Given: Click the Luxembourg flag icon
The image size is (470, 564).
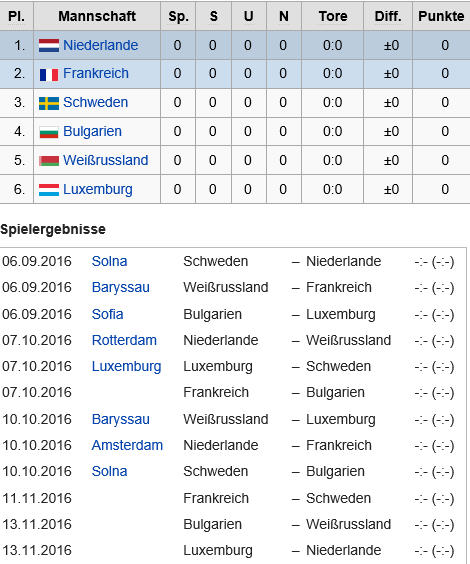Looking at the screenshot, I should pyautogui.click(x=49, y=190).
